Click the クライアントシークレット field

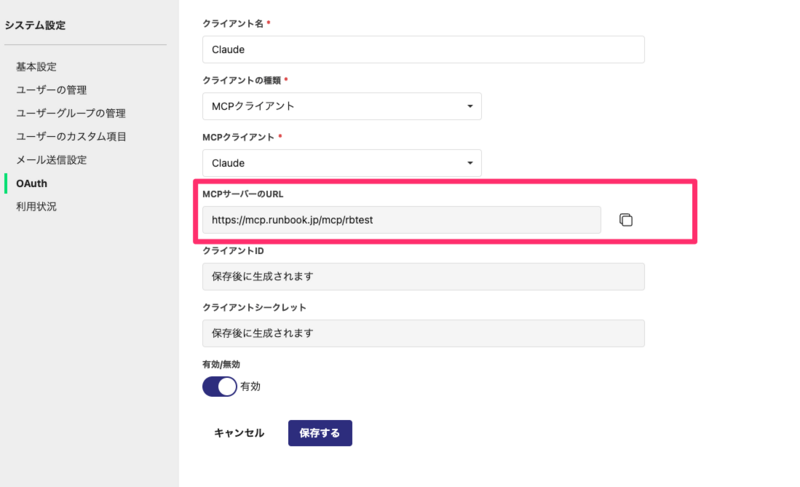click(423, 334)
